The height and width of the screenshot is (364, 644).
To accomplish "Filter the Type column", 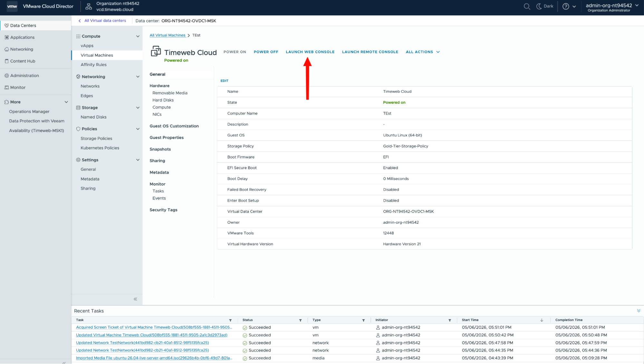I will [363, 320].
